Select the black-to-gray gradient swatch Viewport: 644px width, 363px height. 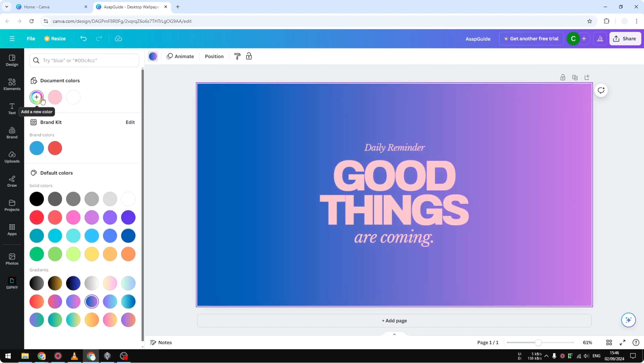click(37, 283)
